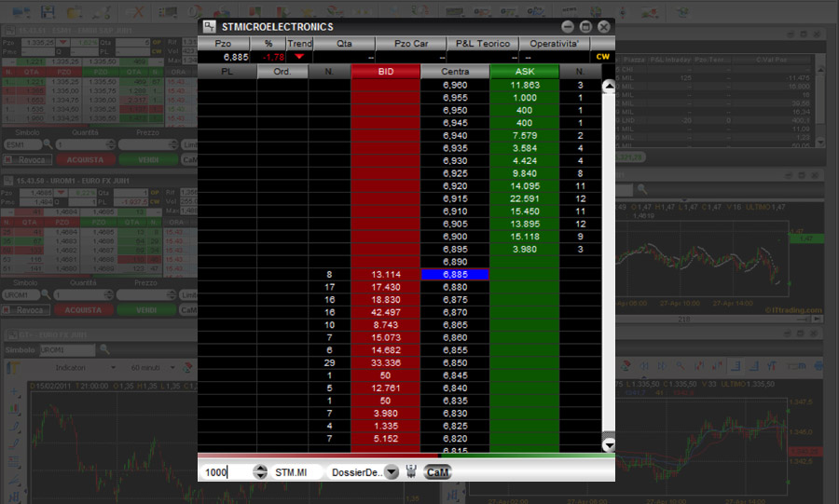Click Prezzo stepper in ESM1 order panel

172,144
